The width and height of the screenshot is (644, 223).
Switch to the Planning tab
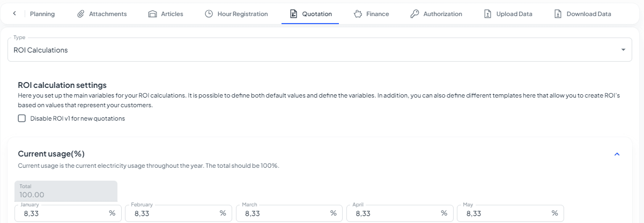point(42,14)
